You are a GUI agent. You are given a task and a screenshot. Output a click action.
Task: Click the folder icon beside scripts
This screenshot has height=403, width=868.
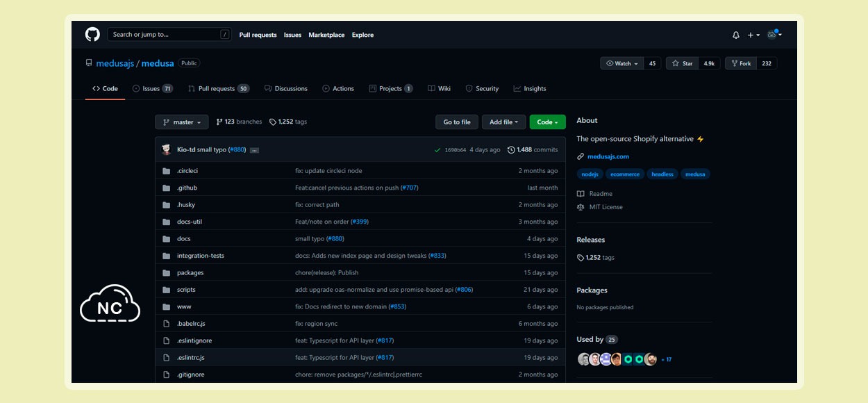[166, 290]
